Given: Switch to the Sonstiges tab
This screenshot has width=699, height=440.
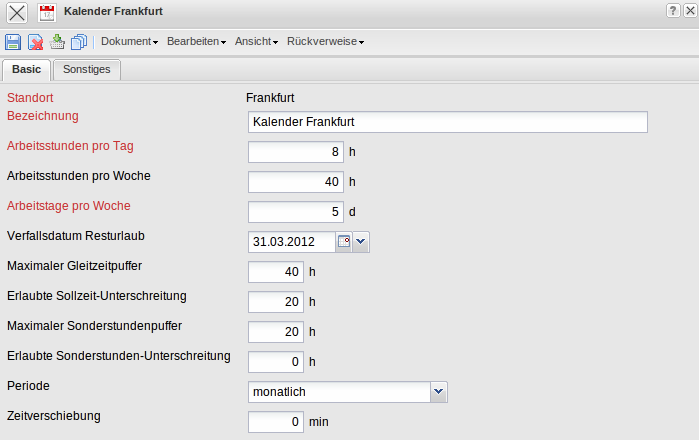Looking at the screenshot, I should [x=87, y=70].
